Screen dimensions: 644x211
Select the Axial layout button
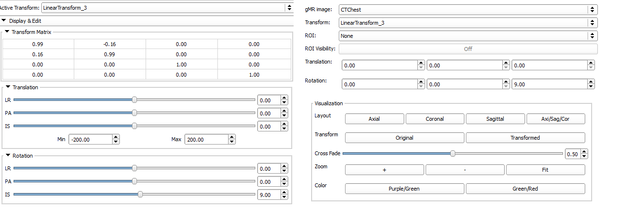click(x=374, y=119)
